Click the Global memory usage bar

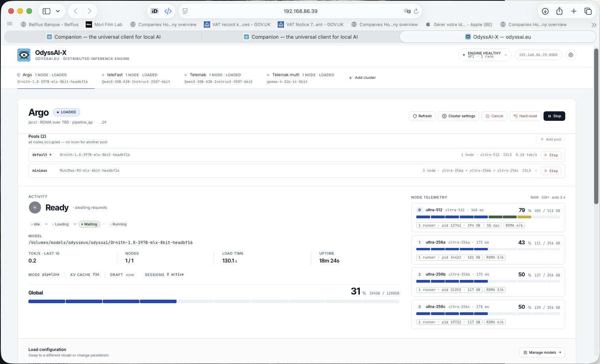(214, 301)
